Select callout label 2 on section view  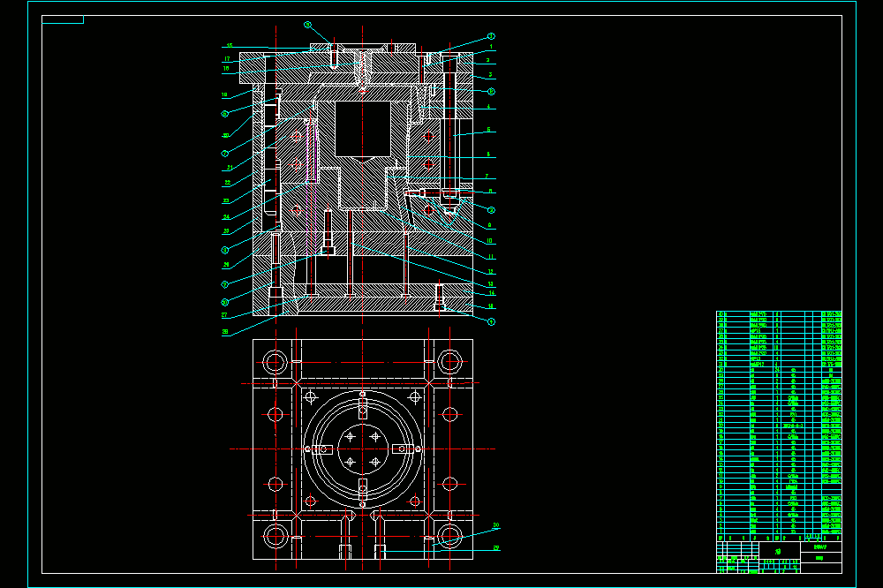pyautogui.click(x=487, y=60)
